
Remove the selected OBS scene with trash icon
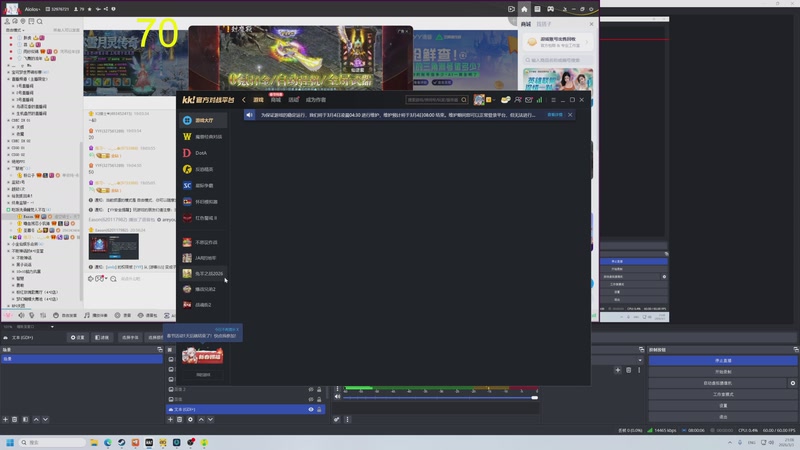15,419
